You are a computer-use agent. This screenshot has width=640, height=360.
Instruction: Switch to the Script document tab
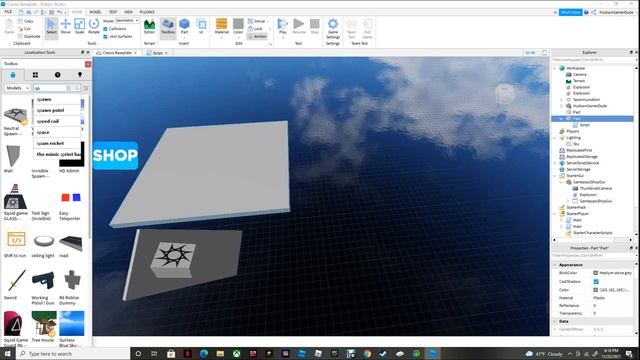click(x=157, y=53)
